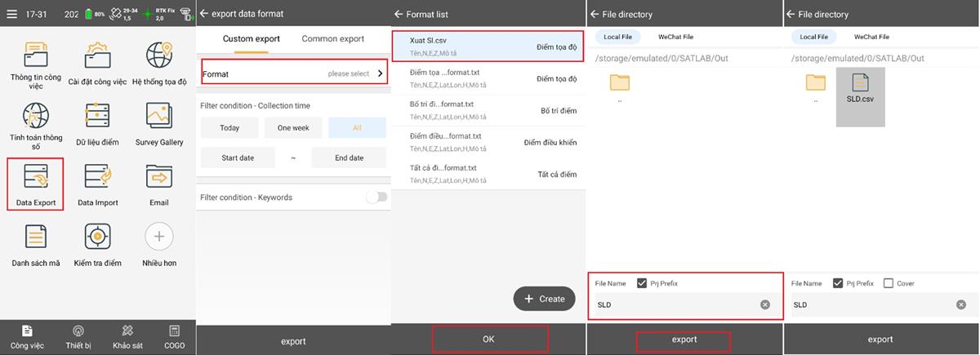Tap the Email icon

coord(159,176)
